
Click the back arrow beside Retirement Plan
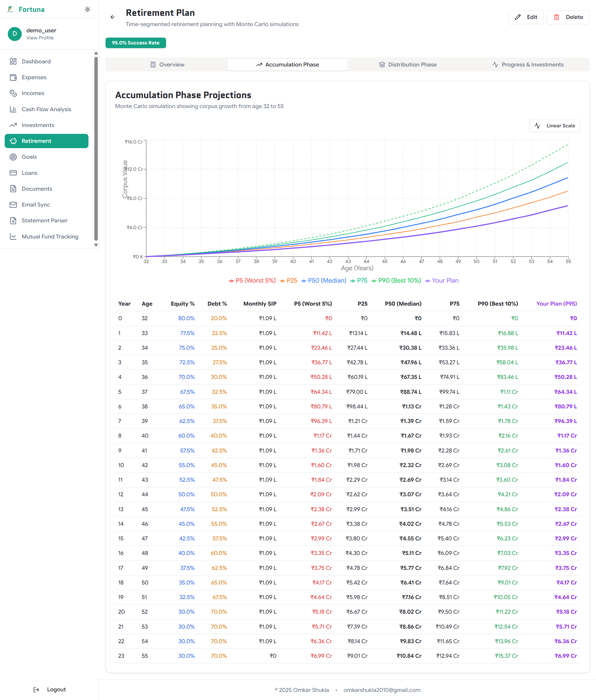112,17
